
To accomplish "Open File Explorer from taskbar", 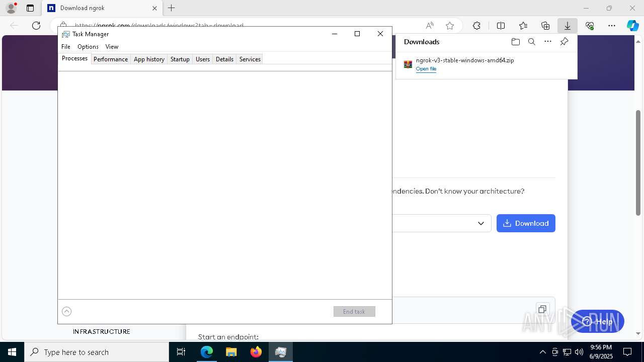I will click(231, 352).
